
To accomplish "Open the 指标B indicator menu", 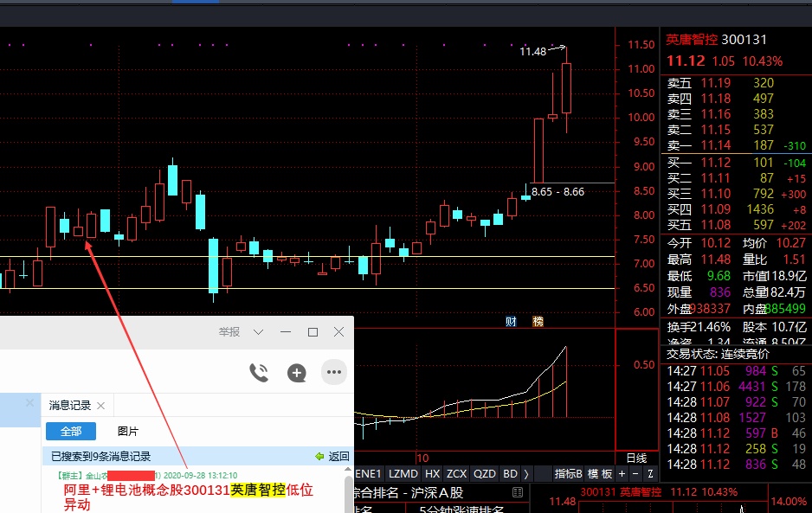I will tap(568, 474).
